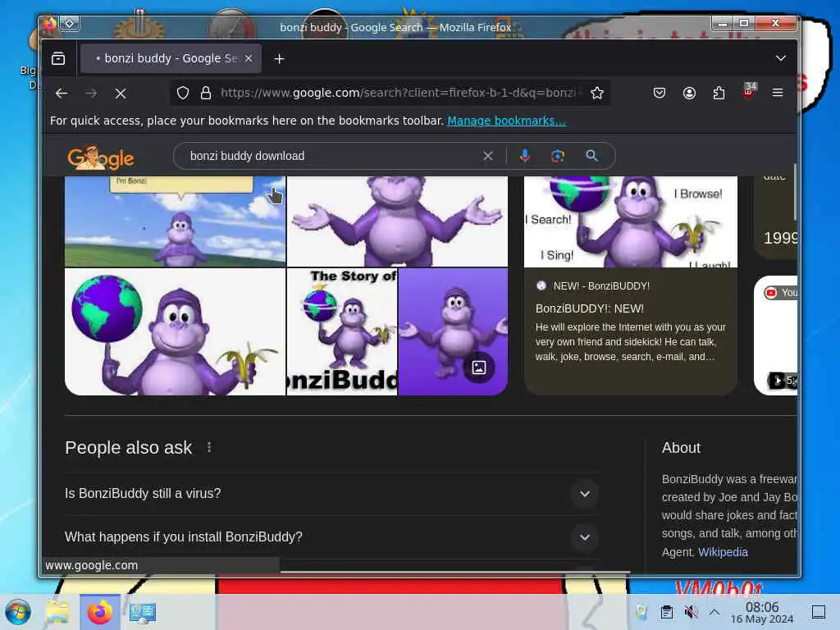The image size is (840, 630).
Task: Go back with the back arrow
Action: click(61, 94)
